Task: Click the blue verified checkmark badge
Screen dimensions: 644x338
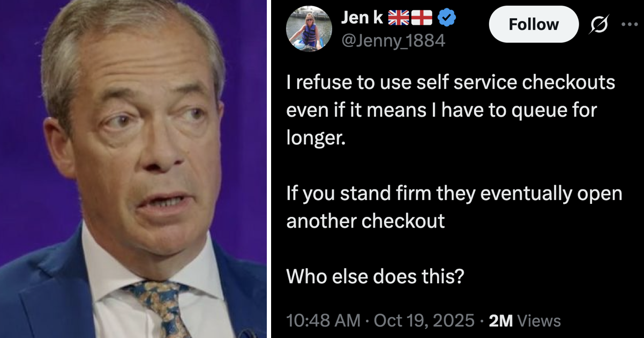Action: click(x=445, y=18)
